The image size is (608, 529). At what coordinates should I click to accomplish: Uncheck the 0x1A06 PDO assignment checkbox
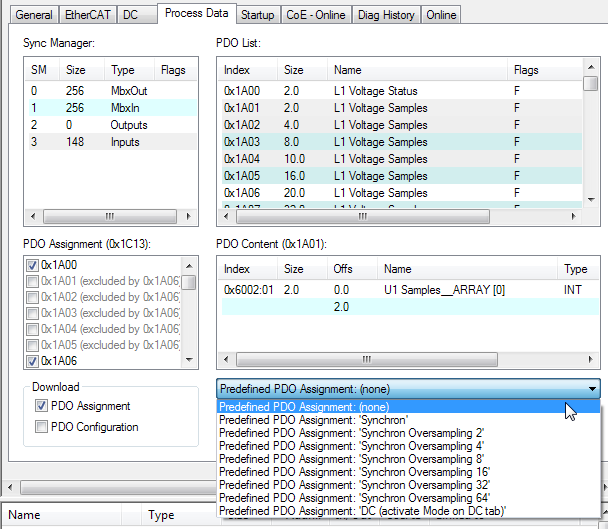[x=32, y=361]
